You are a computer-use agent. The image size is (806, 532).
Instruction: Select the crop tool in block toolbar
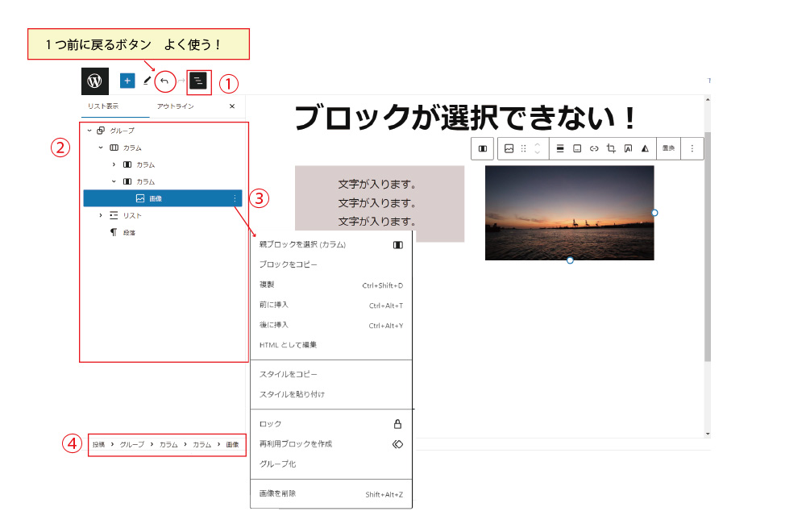(611, 148)
